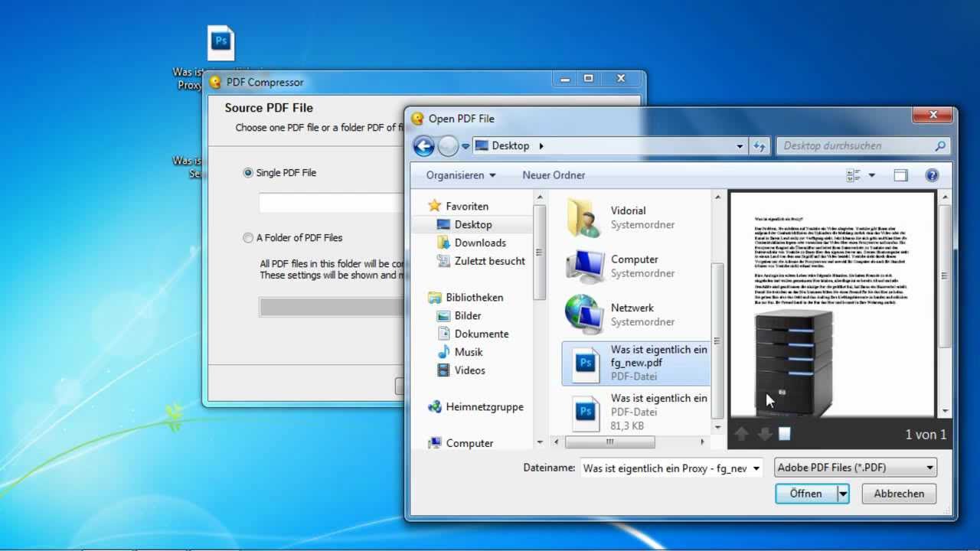Click the '1 von 1' page counter
The height and width of the screenshot is (551, 980).
pos(926,435)
